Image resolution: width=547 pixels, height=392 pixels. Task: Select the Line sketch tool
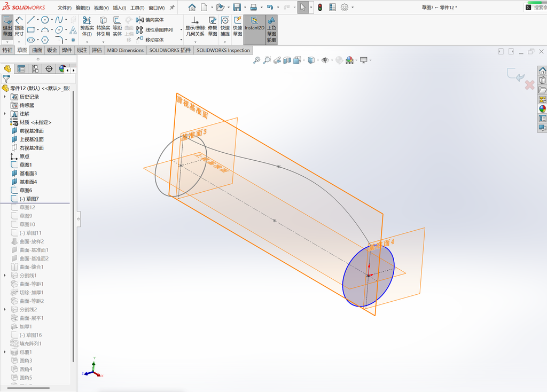pos(30,20)
